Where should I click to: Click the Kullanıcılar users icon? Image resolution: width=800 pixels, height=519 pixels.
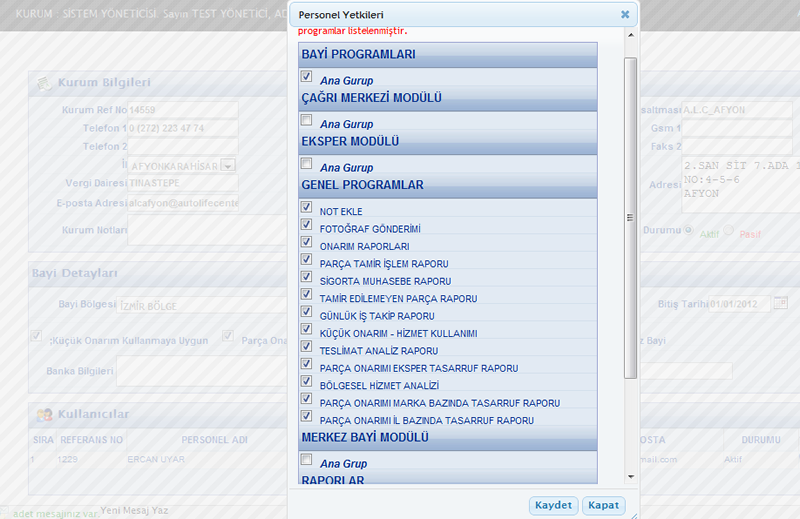(44, 414)
